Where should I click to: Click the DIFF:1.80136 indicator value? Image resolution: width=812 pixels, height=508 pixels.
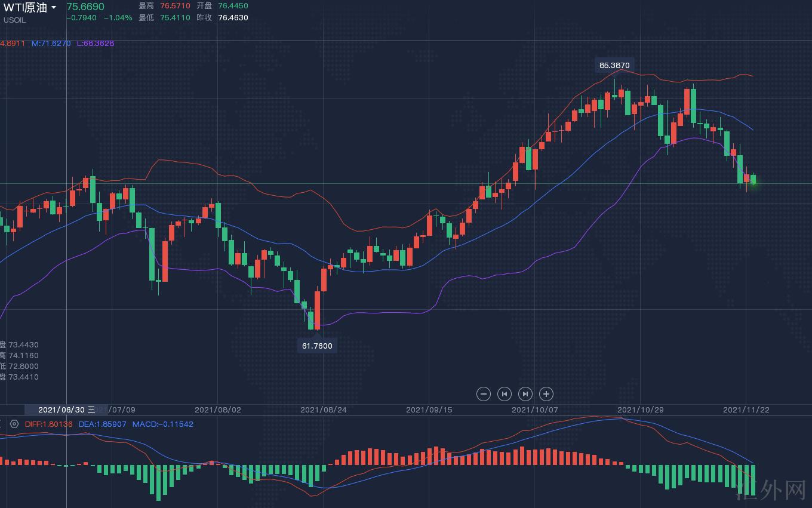[x=48, y=424]
